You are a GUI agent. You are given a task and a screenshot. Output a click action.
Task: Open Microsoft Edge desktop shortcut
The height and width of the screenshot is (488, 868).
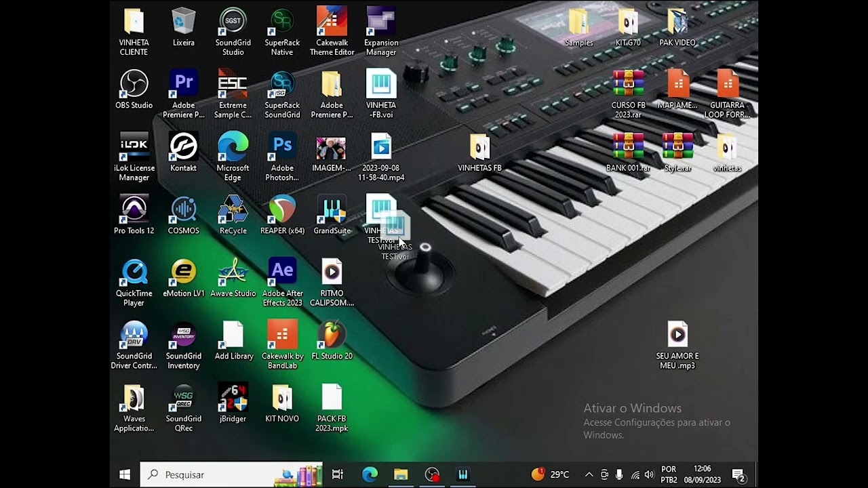point(233,157)
